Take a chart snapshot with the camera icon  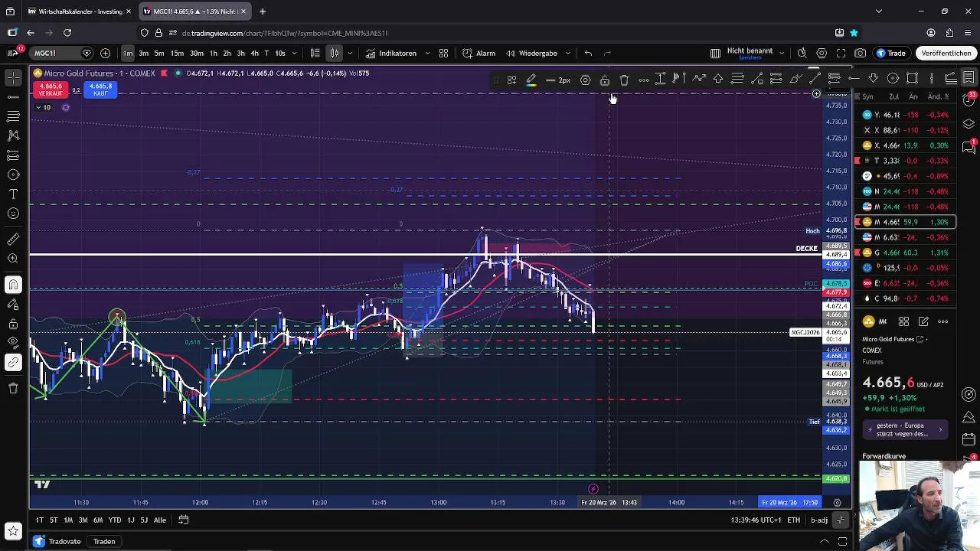[x=861, y=53]
